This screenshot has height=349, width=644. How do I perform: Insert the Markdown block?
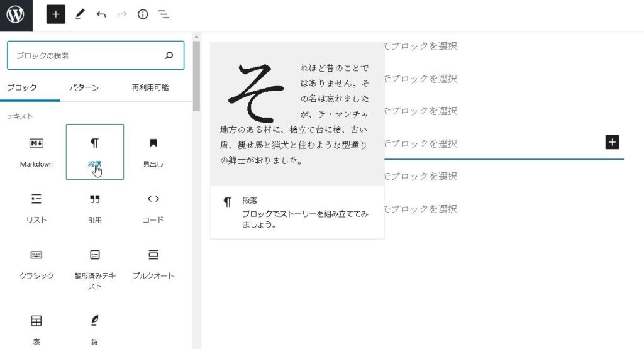point(36,152)
